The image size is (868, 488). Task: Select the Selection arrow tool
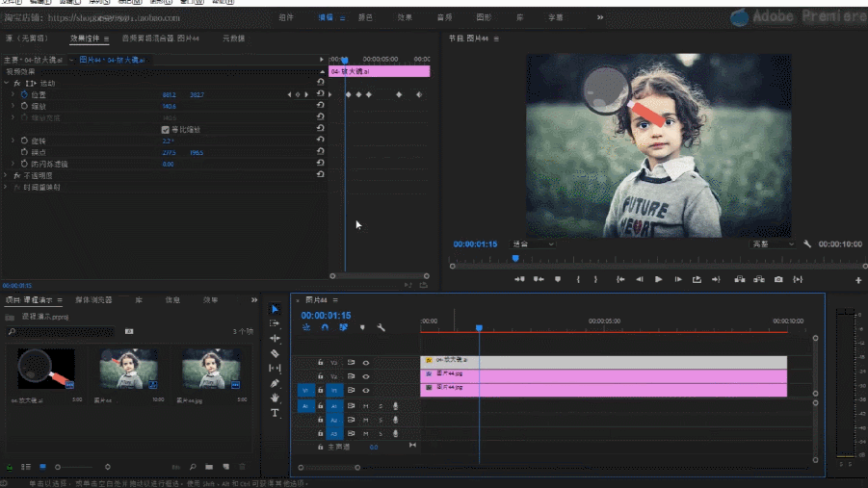276,309
